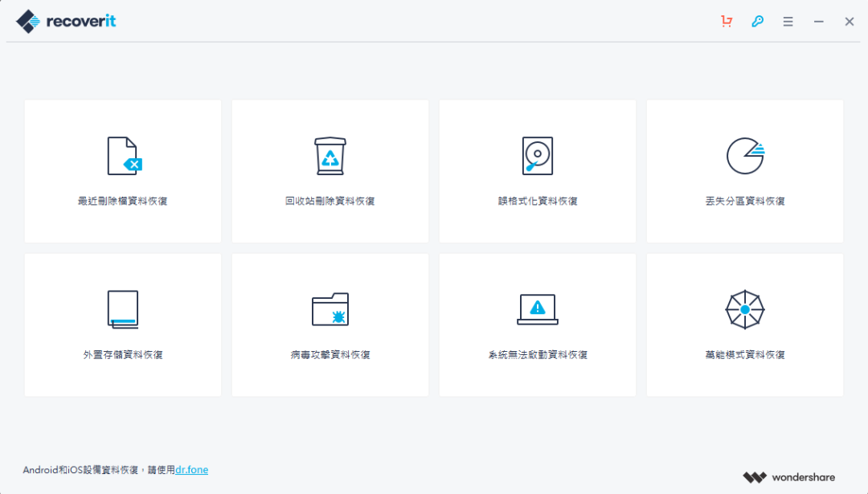
Task: Click the key registration icon
Action: (757, 21)
